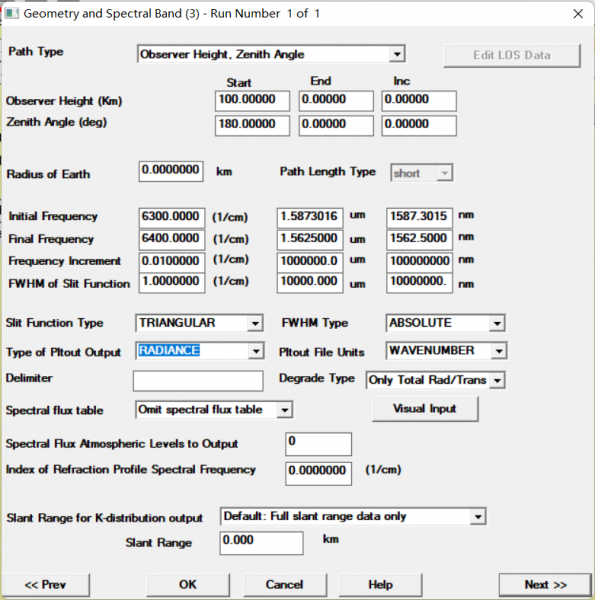Go to the Next page
This screenshot has width=595, height=600.
point(545,585)
